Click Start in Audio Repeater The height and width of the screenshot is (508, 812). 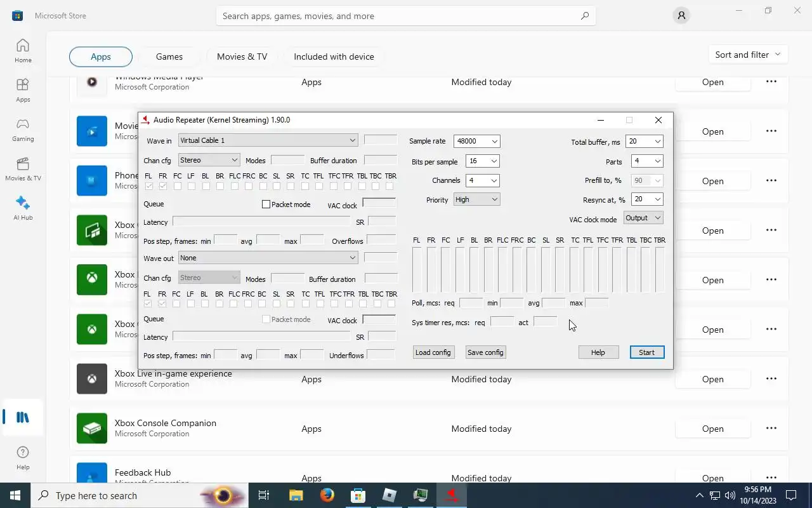point(647,352)
